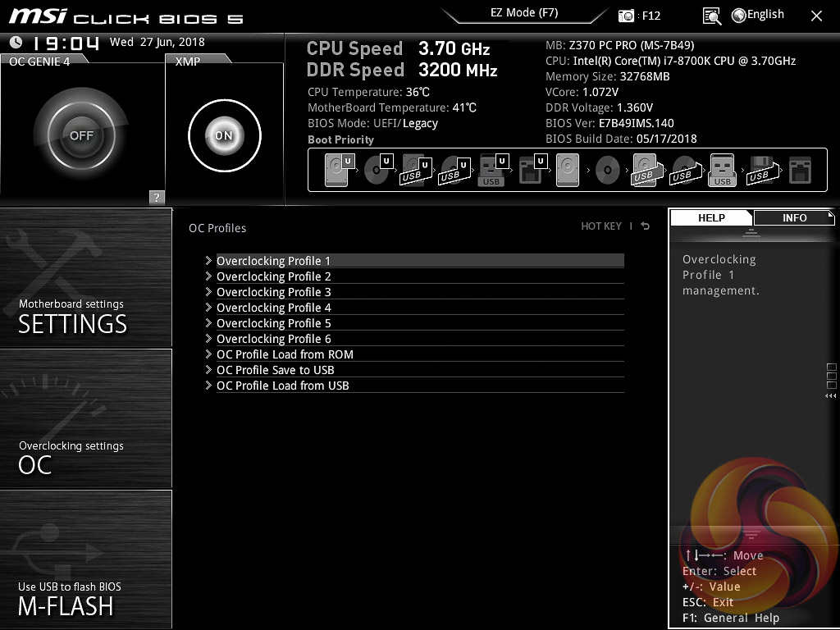The image size is (840, 630).
Task: Click the question mark help icon under OC Genie
Action: (157, 197)
